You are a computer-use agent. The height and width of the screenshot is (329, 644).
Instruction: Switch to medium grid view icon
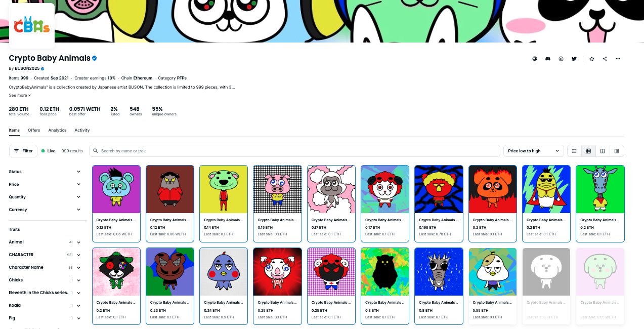[x=588, y=151]
